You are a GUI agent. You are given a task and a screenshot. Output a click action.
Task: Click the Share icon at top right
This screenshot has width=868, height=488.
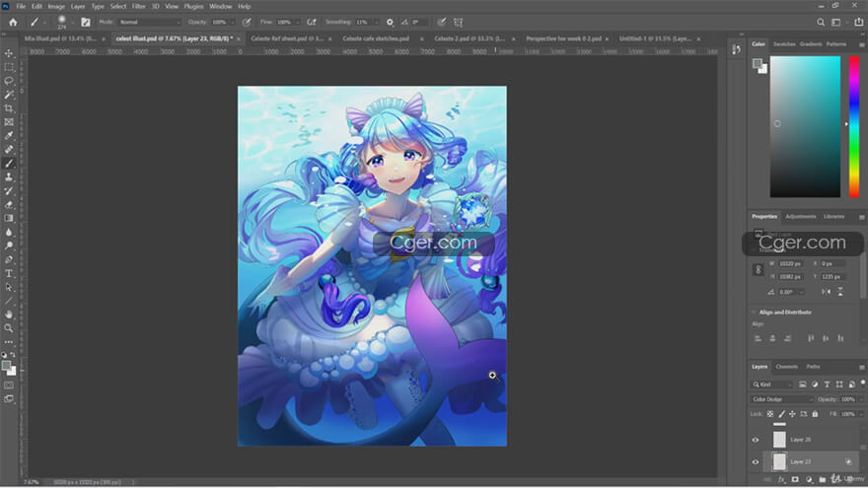click(x=858, y=22)
